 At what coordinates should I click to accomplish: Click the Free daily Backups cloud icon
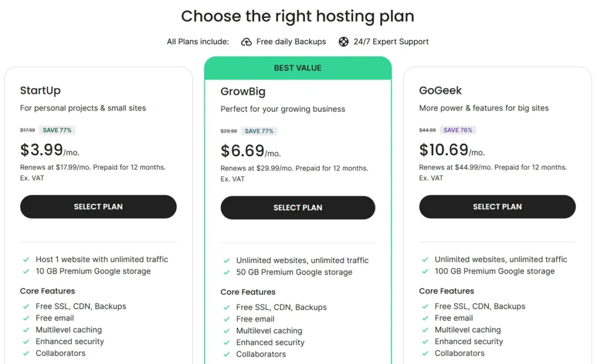pos(247,41)
